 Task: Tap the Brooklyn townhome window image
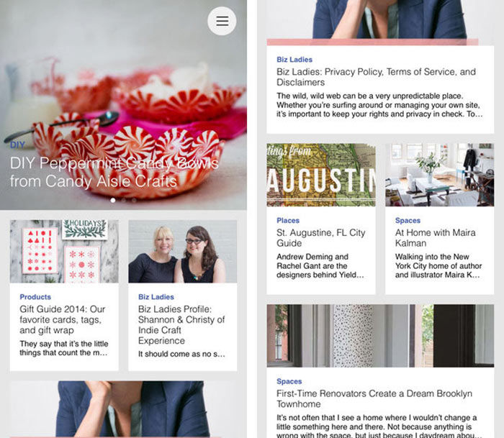[x=380, y=336]
